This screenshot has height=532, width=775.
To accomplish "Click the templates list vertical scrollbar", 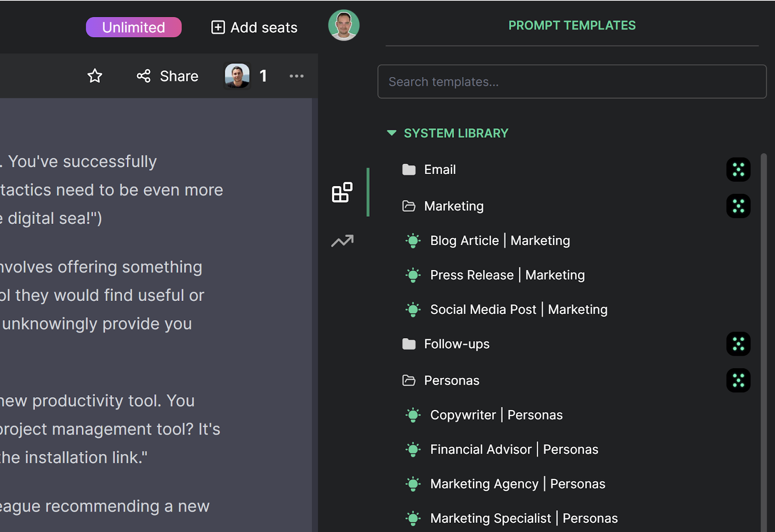I will point(764,342).
